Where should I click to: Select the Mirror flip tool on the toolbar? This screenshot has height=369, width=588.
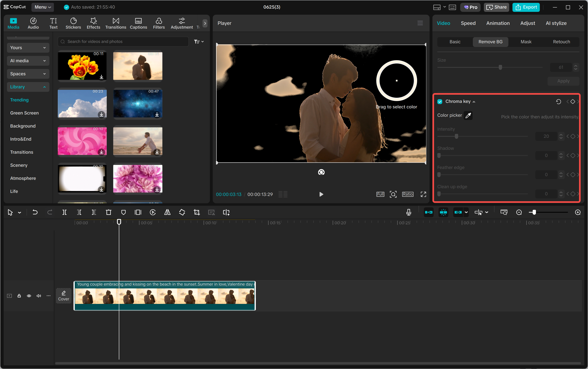click(167, 212)
